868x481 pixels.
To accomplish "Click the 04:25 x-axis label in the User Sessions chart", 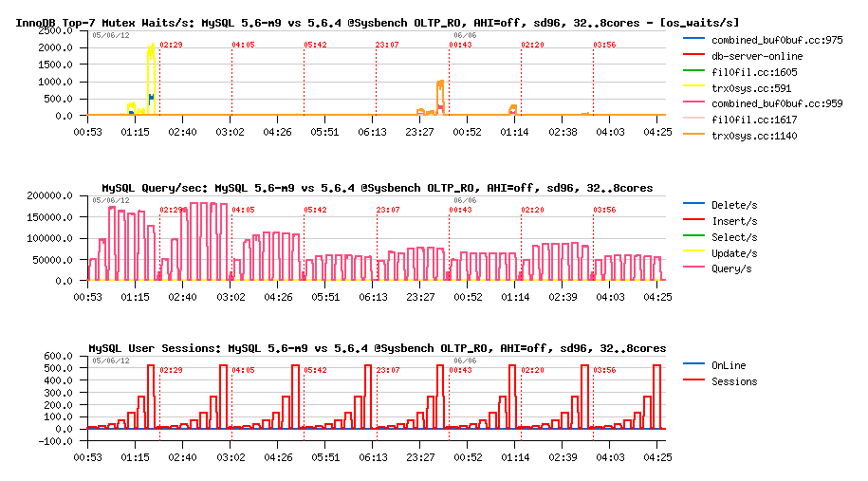I will [657, 457].
